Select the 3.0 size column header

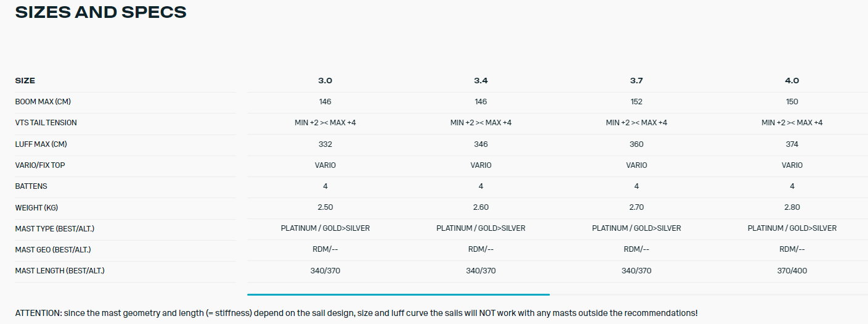point(325,81)
